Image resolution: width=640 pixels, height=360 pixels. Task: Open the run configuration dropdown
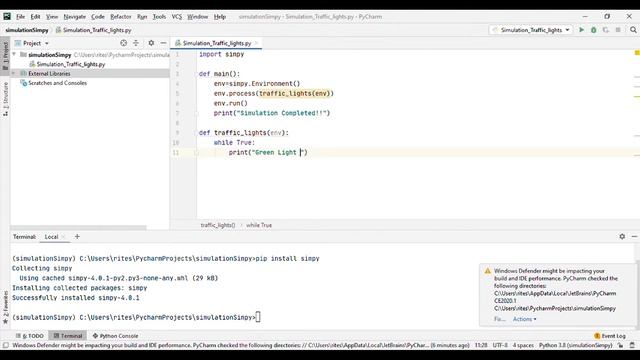531,30
